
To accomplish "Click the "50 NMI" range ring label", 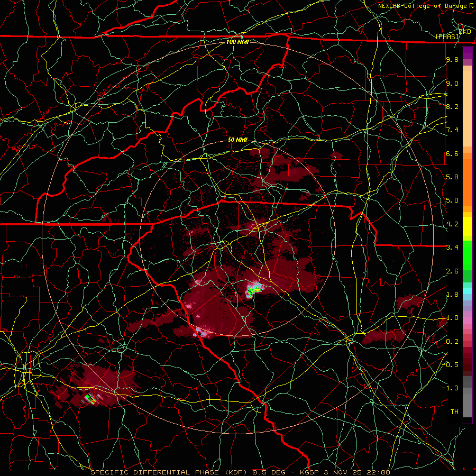I will 237,140.
